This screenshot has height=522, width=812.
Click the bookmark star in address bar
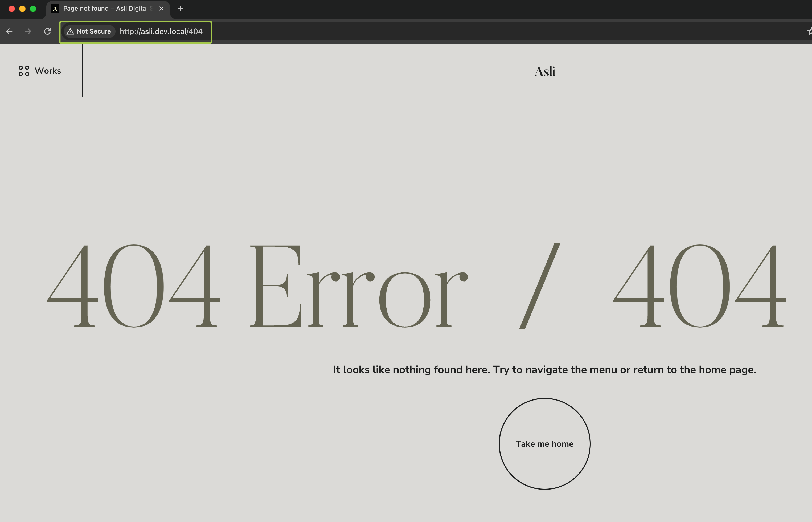coord(809,31)
